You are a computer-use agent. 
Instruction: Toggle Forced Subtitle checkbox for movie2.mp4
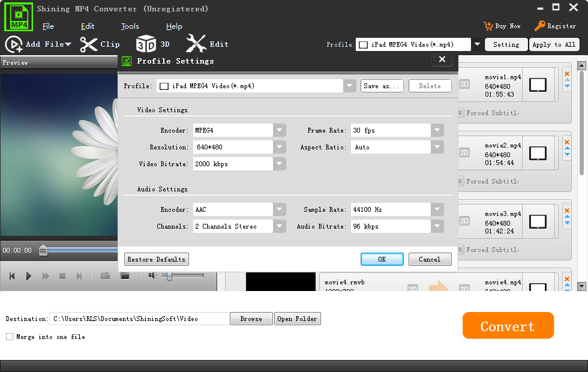[x=461, y=181]
